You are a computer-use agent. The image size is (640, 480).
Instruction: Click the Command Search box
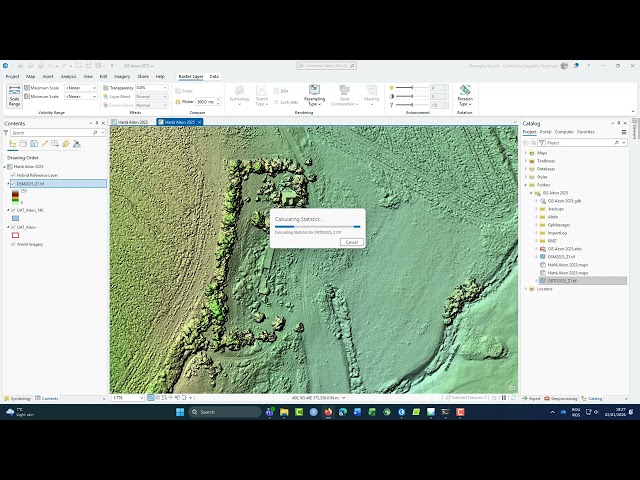click(327, 65)
